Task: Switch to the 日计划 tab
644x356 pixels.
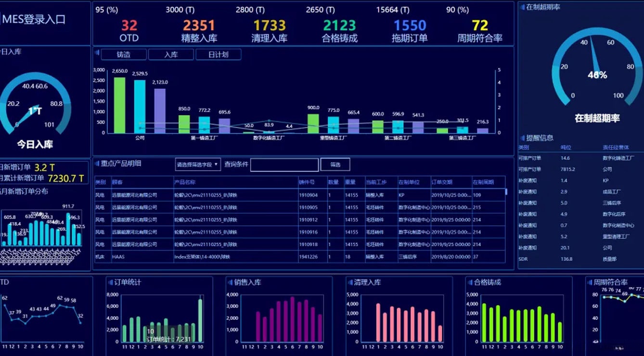Action: coord(218,54)
